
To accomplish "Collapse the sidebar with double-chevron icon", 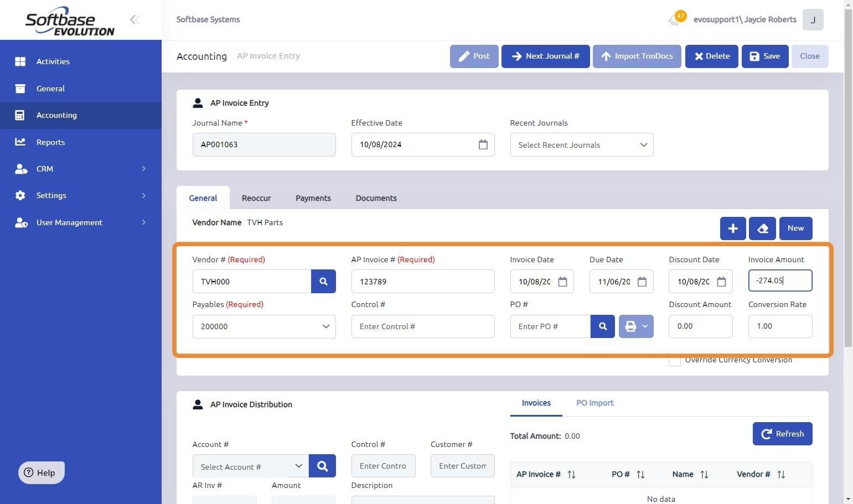I will 135,20.
